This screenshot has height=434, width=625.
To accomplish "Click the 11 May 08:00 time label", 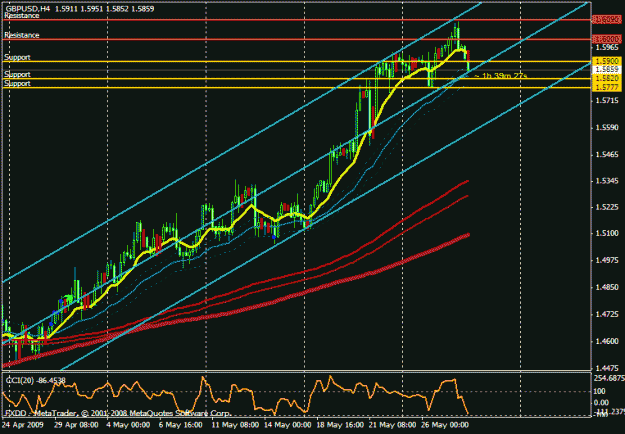I will [x=234, y=425].
